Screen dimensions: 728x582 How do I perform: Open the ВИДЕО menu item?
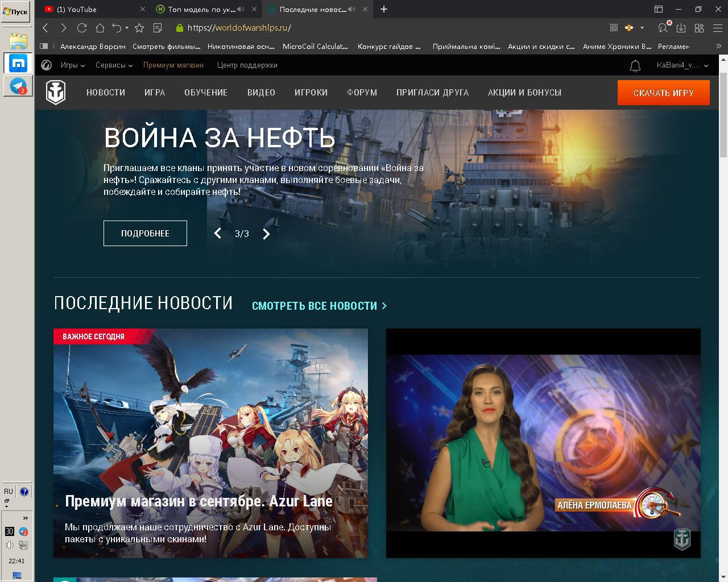pos(261,93)
